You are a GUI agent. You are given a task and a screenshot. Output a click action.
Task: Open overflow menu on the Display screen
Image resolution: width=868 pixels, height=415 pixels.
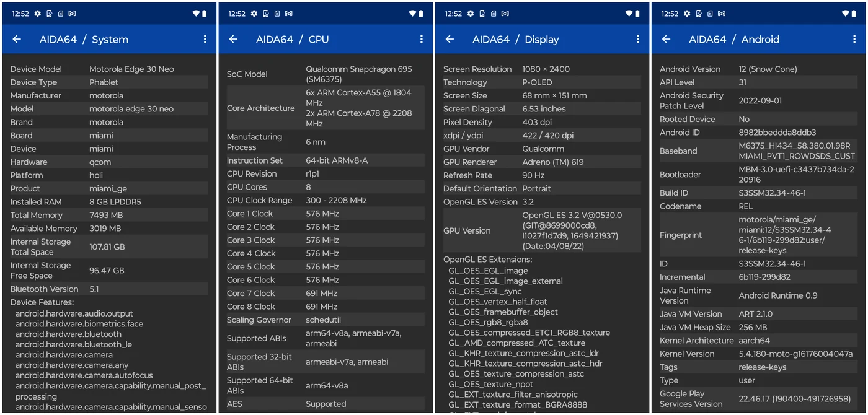click(638, 39)
